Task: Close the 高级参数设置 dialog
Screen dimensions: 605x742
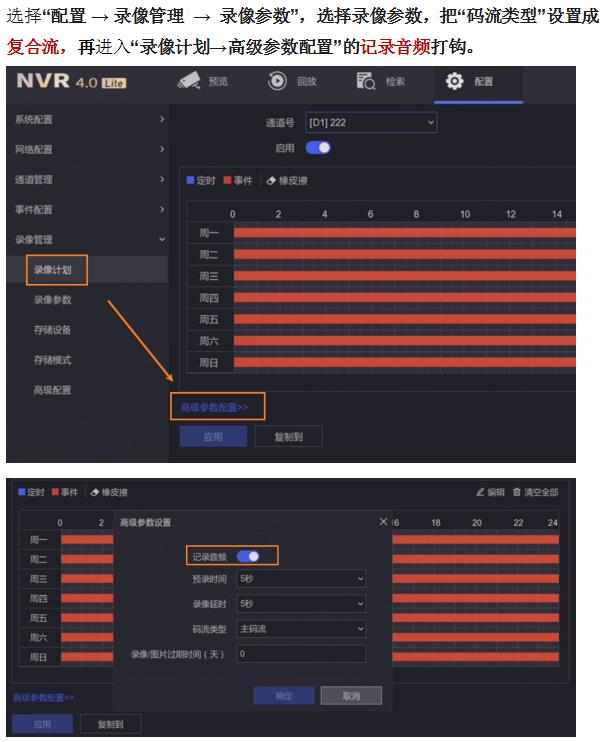Action: pyautogui.click(x=383, y=521)
